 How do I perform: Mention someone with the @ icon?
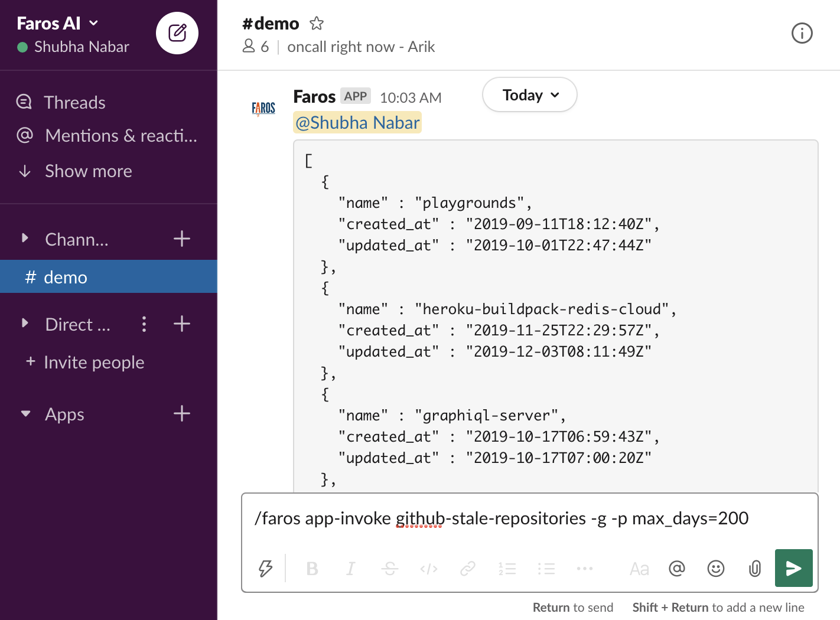coord(677,569)
